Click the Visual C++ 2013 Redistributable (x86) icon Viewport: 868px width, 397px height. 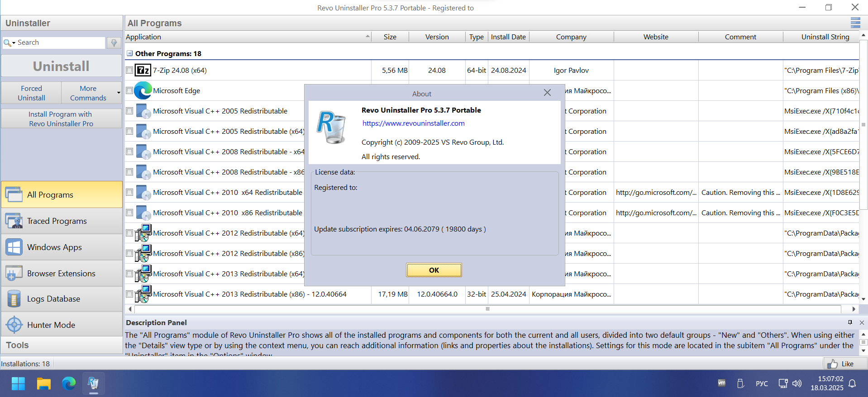[x=143, y=294]
